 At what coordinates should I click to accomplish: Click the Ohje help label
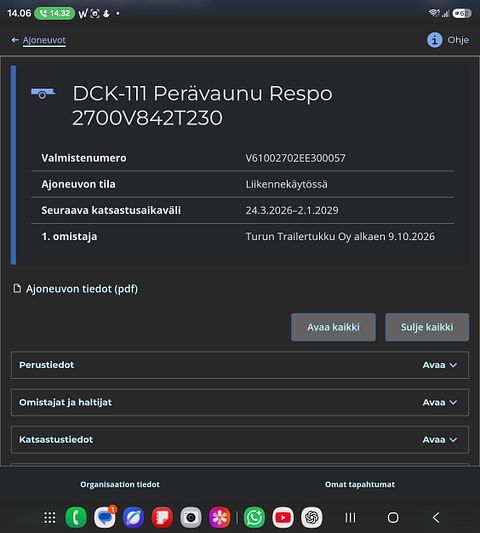click(458, 40)
